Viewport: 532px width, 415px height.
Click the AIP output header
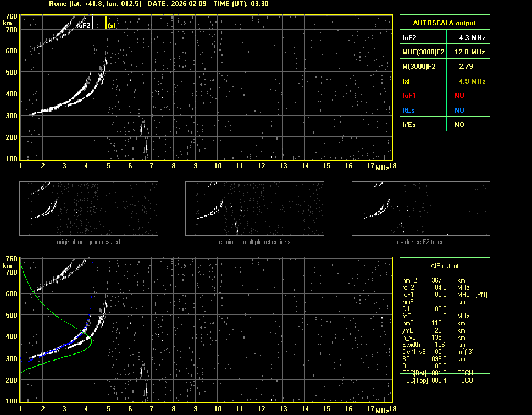[444, 266]
